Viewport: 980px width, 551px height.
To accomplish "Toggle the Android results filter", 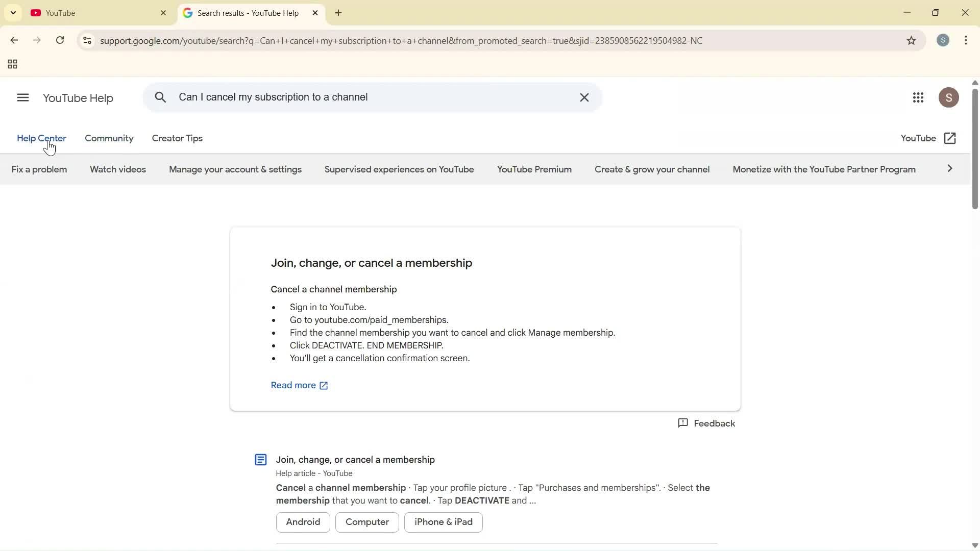I will point(303,522).
